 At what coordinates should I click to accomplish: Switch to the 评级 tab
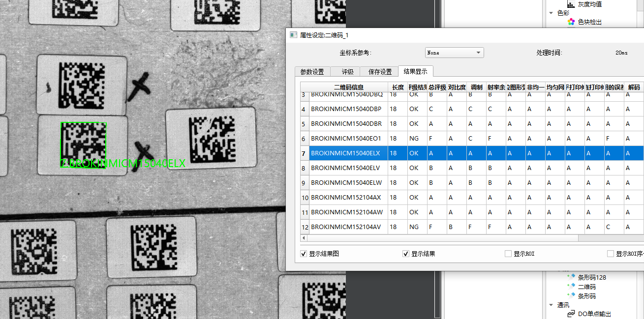(347, 72)
